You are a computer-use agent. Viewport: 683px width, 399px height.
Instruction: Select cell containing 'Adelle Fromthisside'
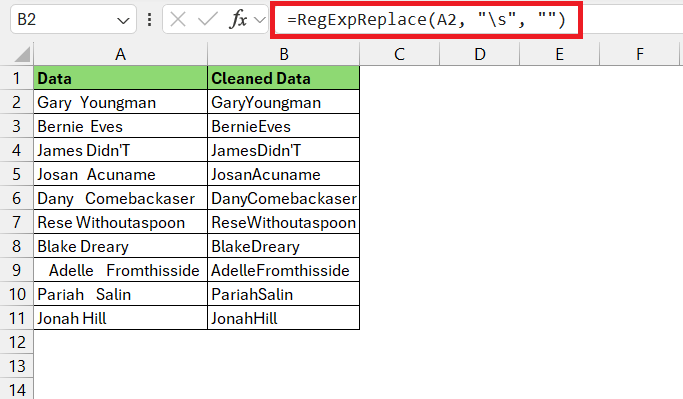(121, 270)
